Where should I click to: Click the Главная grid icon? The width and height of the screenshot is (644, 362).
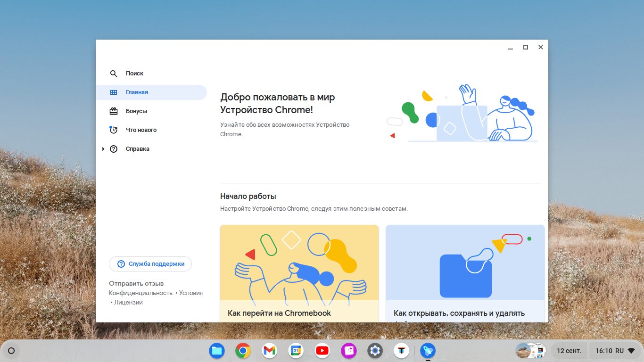tap(114, 92)
